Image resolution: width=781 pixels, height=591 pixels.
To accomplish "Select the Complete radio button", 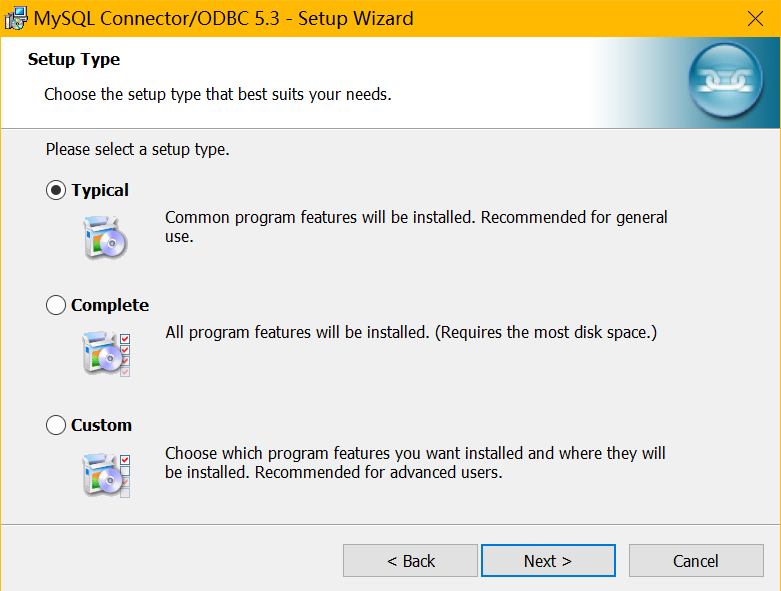I will [x=56, y=305].
